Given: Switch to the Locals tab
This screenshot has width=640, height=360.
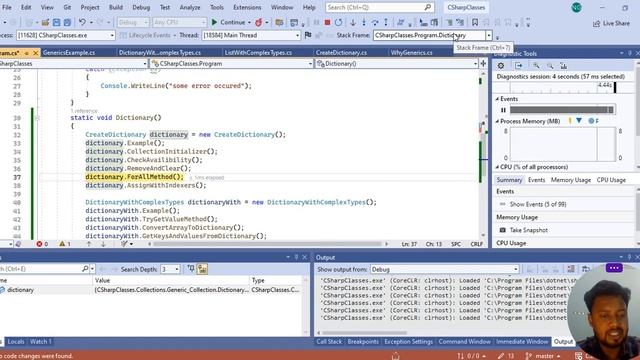Looking at the screenshot, I should [16, 342].
